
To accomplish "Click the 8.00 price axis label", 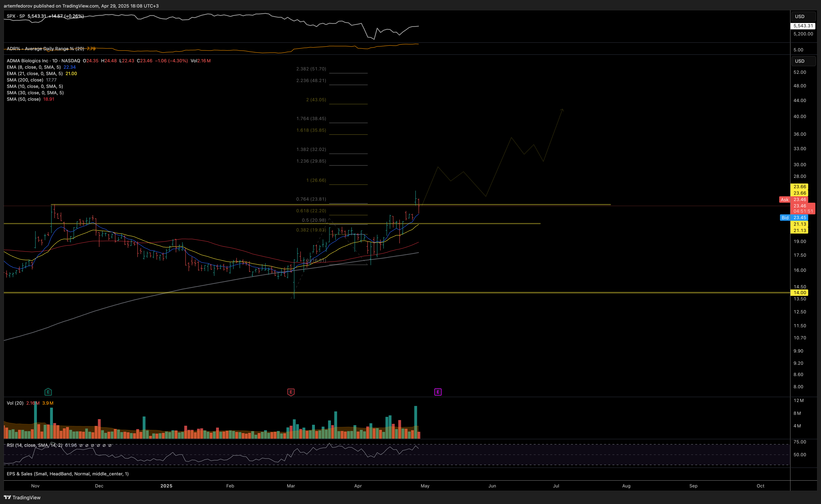I will click(x=798, y=387).
